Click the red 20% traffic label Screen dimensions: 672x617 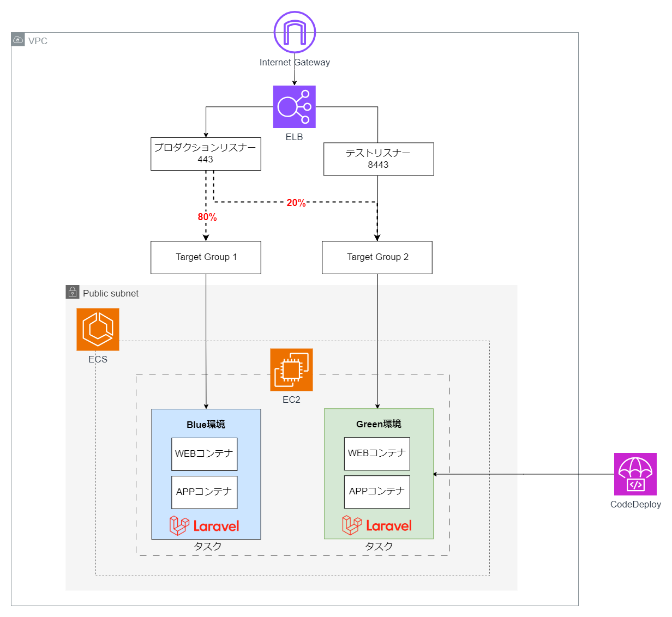tap(296, 203)
